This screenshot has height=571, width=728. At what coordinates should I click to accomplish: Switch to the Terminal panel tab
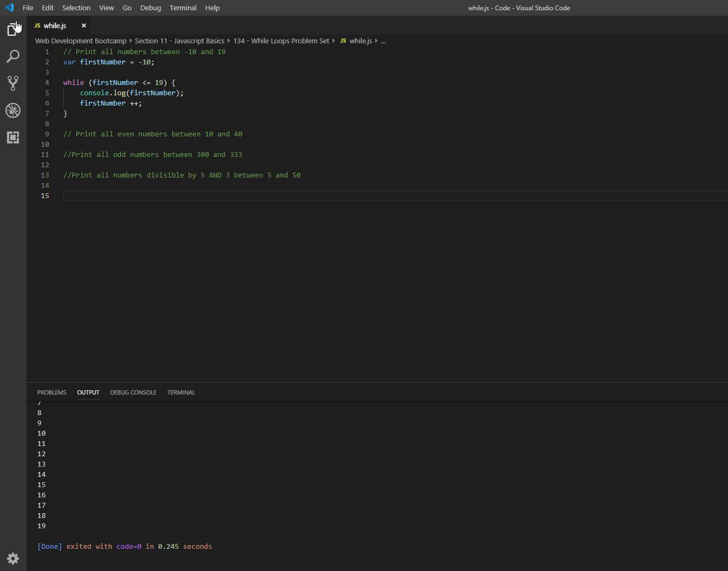pyautogui.click(x=181, y=392)
